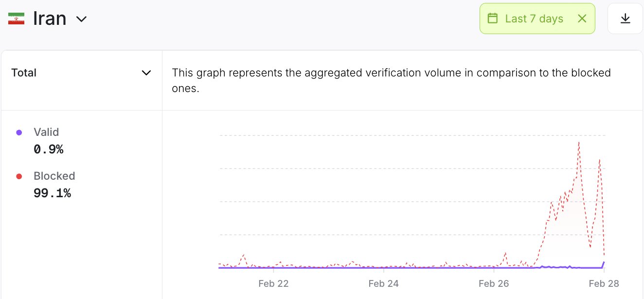Click the 0.9% valid percentage value
644x299 pixels.
coord(49,149)
